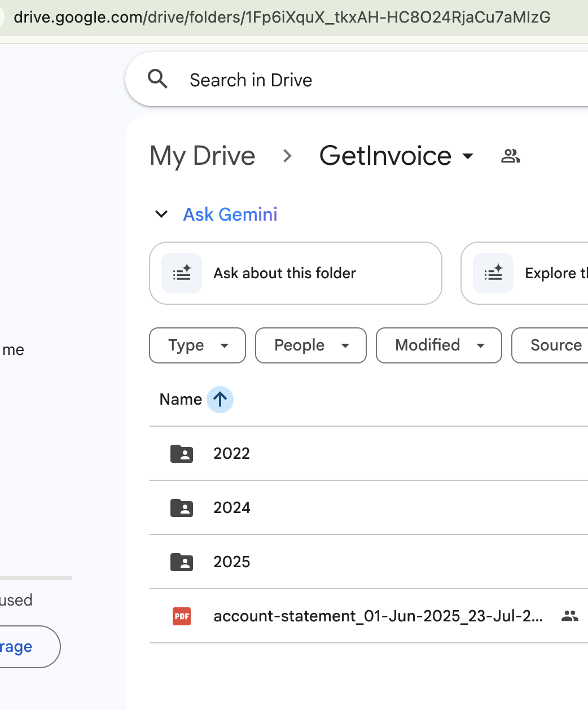Open the Type filter dropdown
The width and height of the screenshot is (588, 710).
click(x=198, y=345)
